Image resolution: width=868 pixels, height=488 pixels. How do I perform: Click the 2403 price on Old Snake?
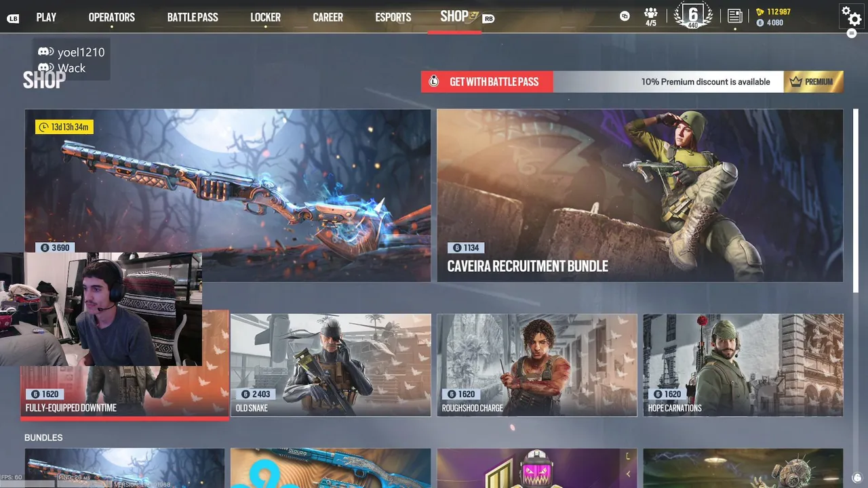(254, 394)
